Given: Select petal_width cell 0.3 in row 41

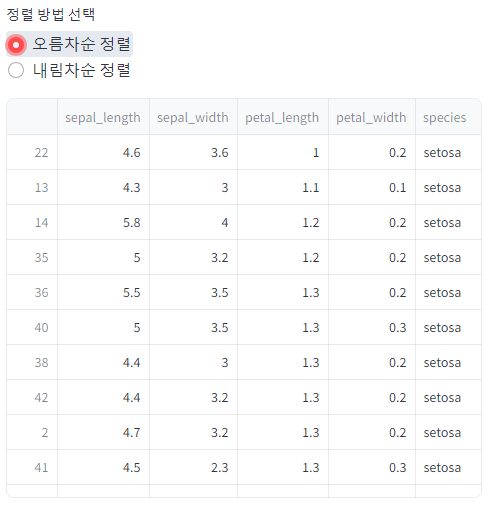Looking at the screenshot, I should pyautogui.click(x=372, y=467).
